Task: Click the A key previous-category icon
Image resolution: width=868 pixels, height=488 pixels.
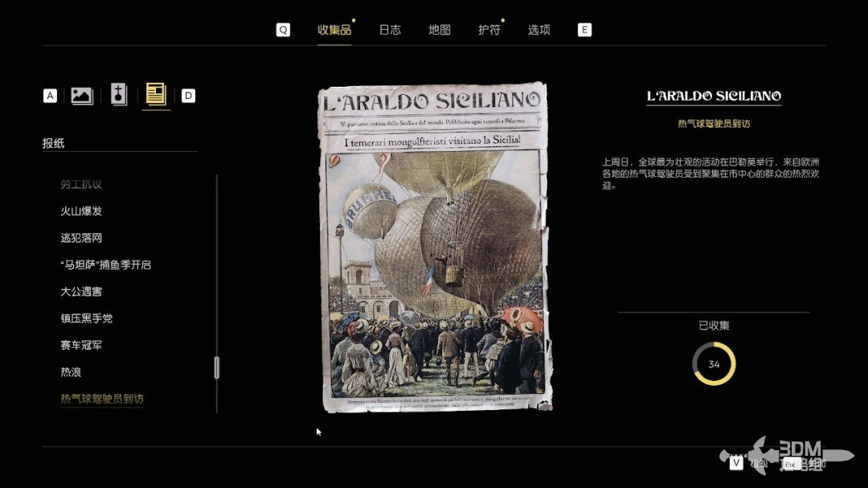Action: [50, 96]
